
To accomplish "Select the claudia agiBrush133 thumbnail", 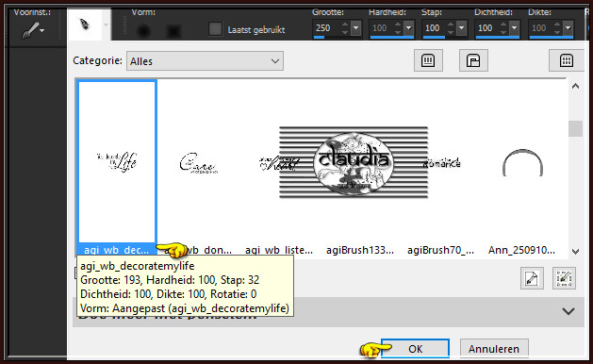I will 354,162.
